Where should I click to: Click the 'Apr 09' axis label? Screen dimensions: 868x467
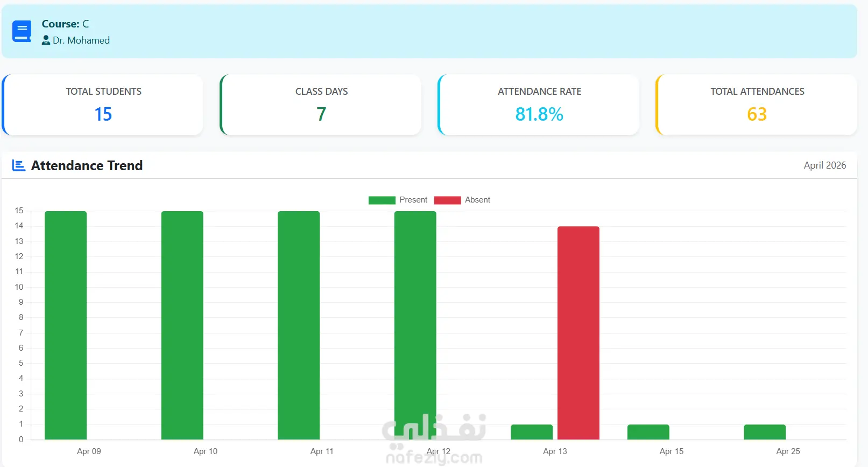(x=89, y=451)
